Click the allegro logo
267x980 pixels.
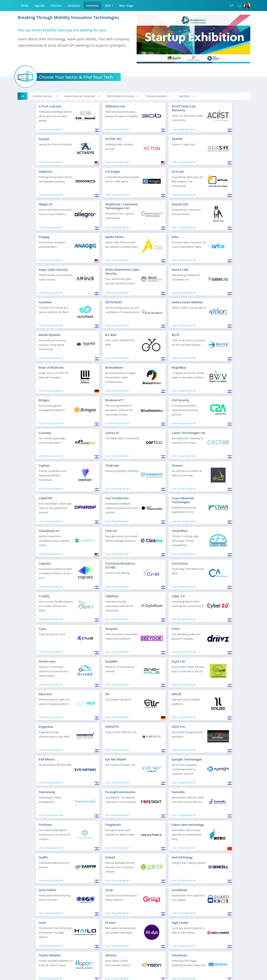85,214
